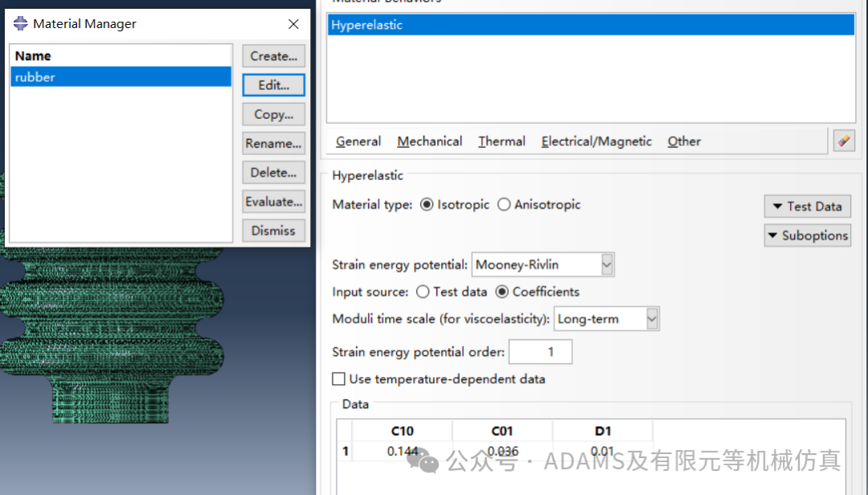Viewport: 868px width, 495px height.
Task: Click the Dismiss button
Action: tap(273, 231)
